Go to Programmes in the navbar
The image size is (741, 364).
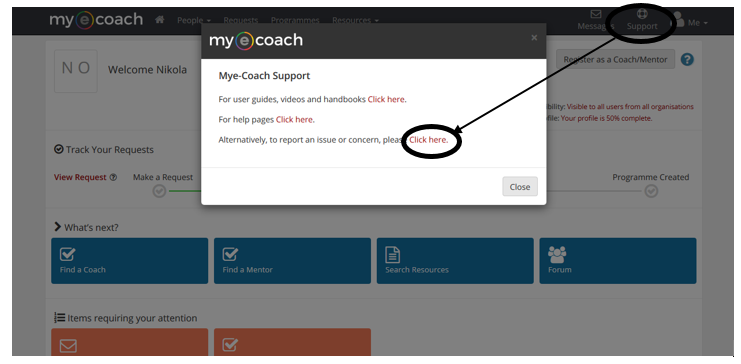tap(295, 20)
